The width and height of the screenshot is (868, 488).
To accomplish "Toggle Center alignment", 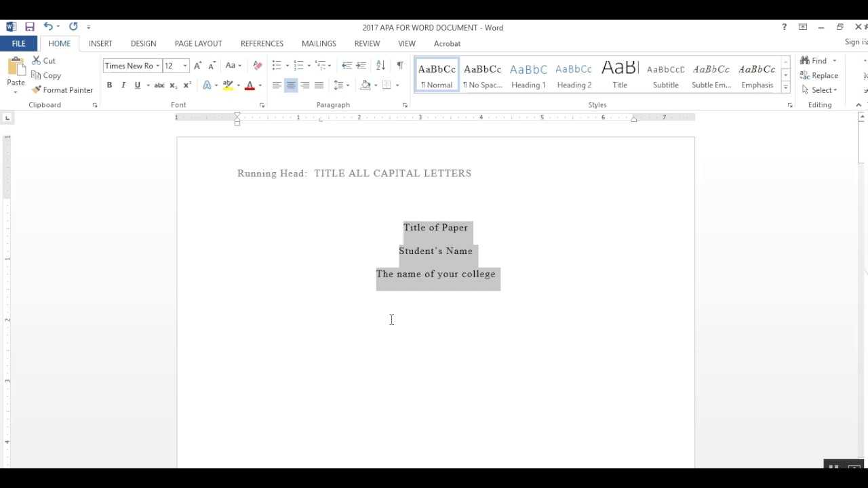I will [291, 85].
